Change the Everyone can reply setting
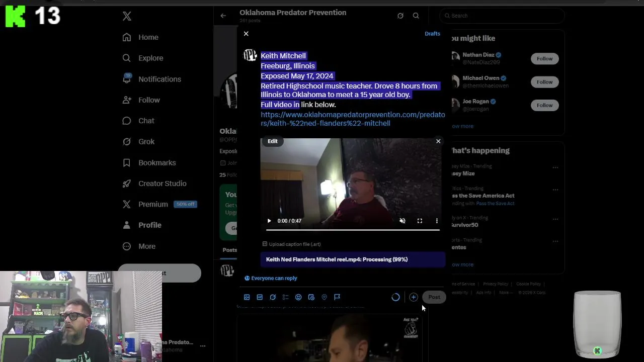 271,278
